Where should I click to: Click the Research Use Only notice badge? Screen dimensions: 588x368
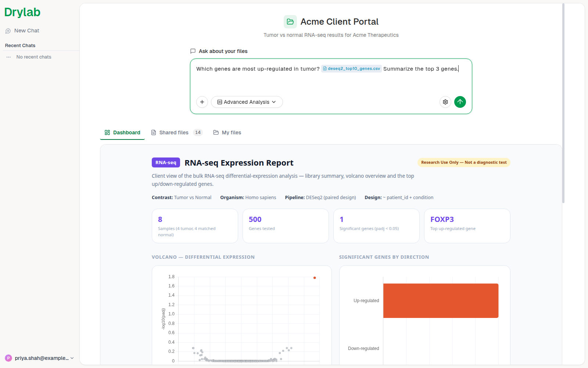(x=464, y=162)
